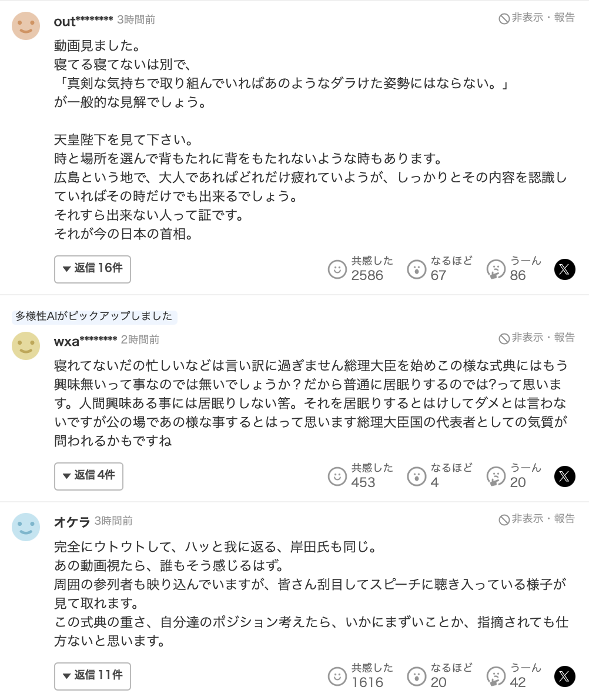This screenshot has height=700, width=589.
Task: Share out******** comment via X icon
Action: tap(564, 269)
